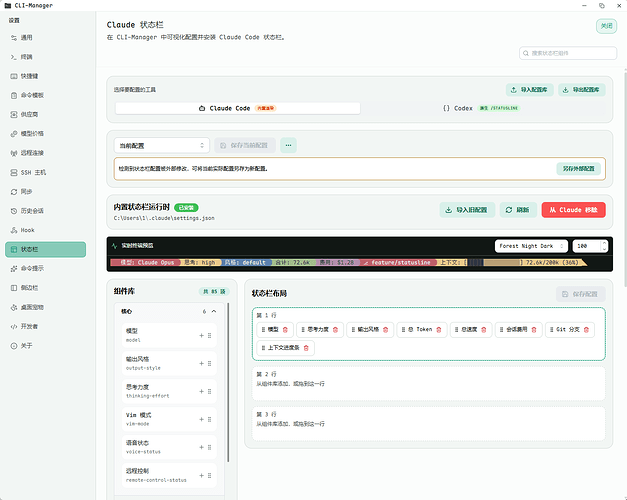Viewport: 627px width, 500px height.
Task: Open the Forest Night Dark theme dropdown
Action: 531,246
